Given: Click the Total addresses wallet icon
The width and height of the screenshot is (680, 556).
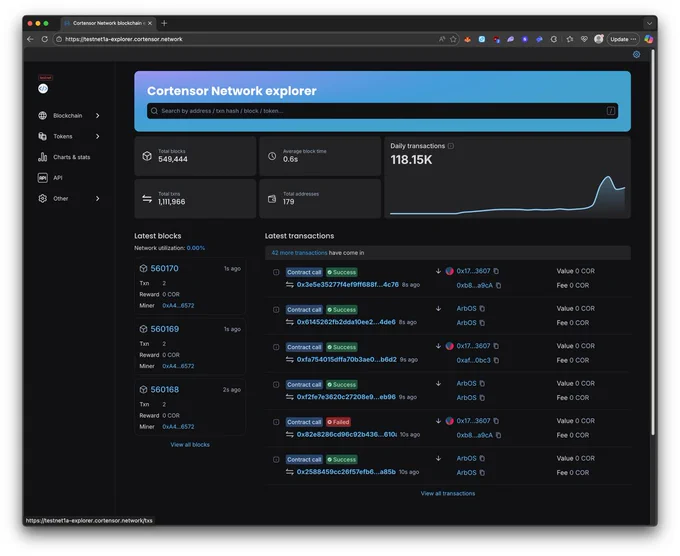Looking at the screenshot, I should [x=272, y=199].
